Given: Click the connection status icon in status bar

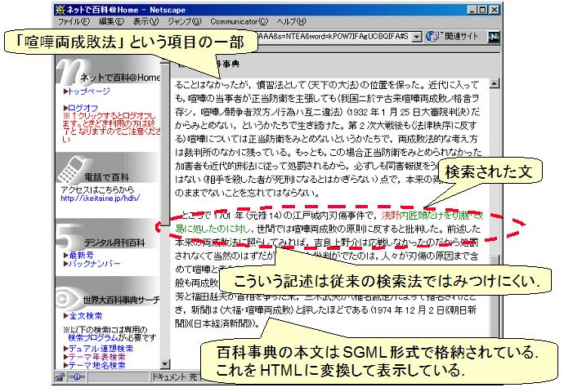Looking at the screenshot, I should pyautogui.click(x=76, y=377).
